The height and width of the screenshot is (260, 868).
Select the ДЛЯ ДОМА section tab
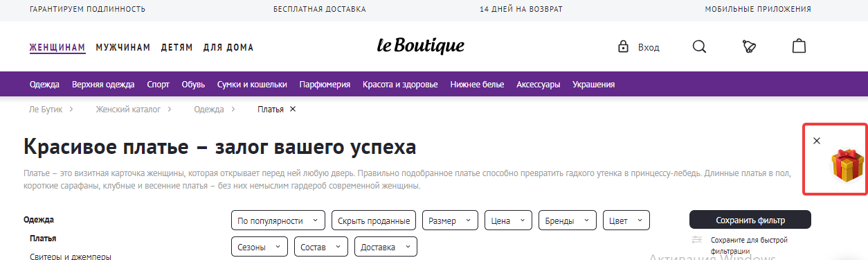point(228,48)
